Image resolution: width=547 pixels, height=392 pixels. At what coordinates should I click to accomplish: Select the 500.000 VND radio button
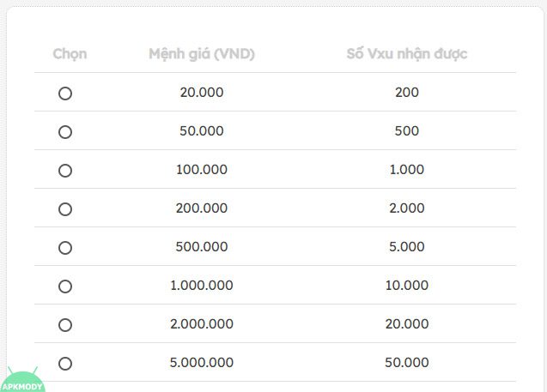coord(65,248)
